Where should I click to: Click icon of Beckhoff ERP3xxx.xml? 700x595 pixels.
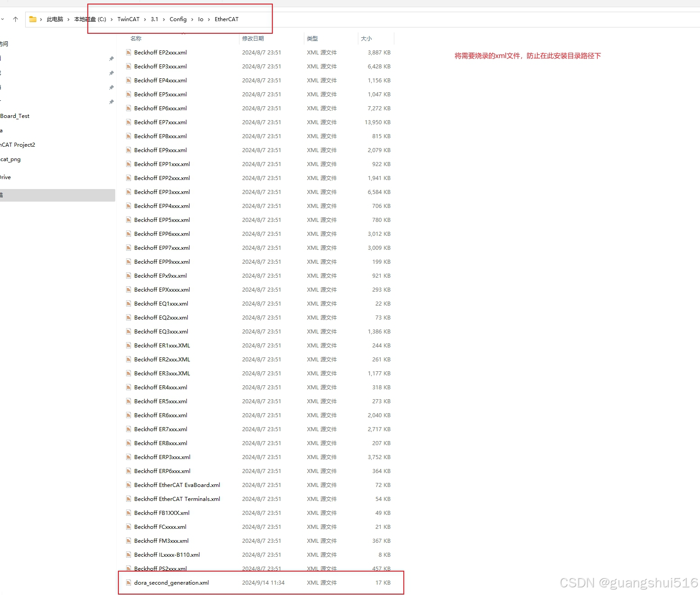(x=129, y=457)
